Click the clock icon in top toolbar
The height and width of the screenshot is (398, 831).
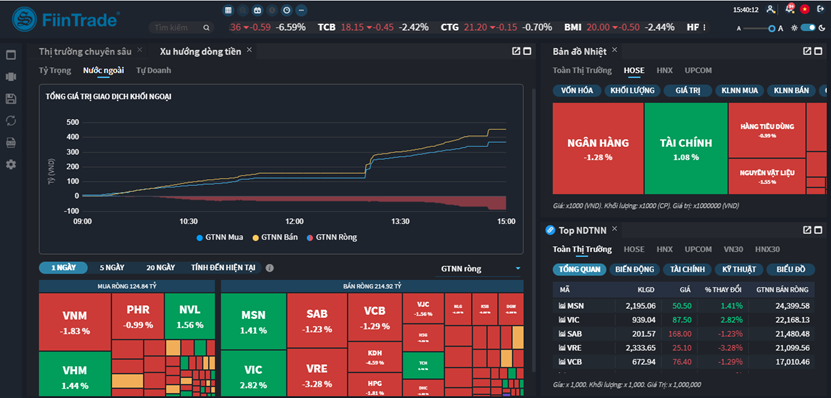pyautogui.click(x=287, y=10)
